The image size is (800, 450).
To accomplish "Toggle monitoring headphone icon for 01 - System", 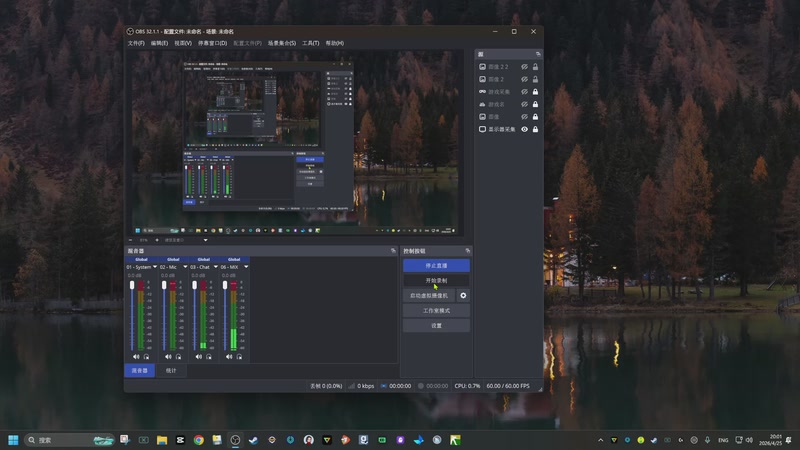I will point(146,357).
